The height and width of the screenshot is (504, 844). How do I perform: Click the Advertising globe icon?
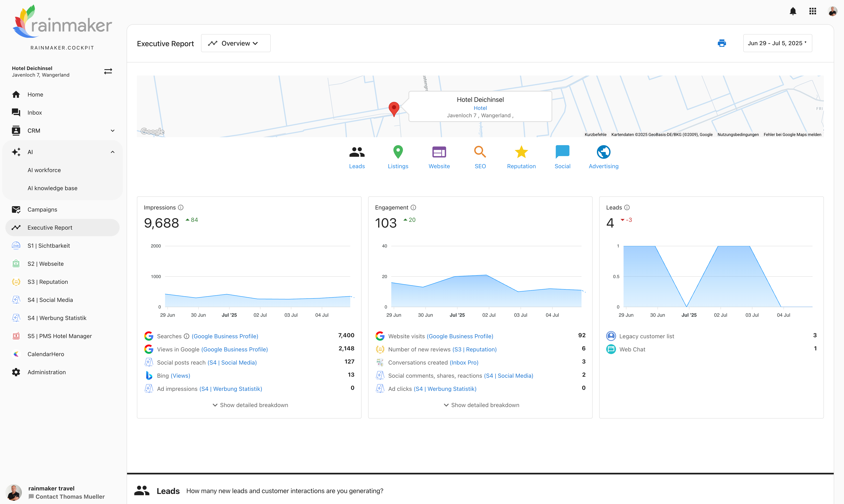tap(603, 152)
